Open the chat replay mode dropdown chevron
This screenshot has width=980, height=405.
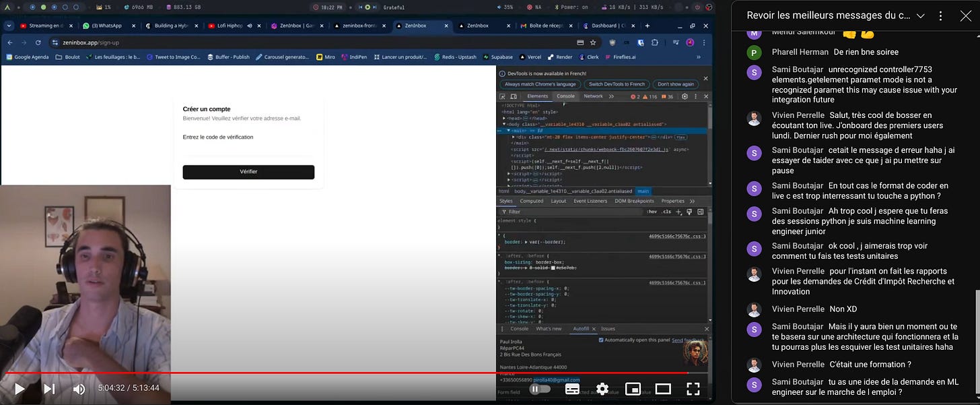coord(920,15)
